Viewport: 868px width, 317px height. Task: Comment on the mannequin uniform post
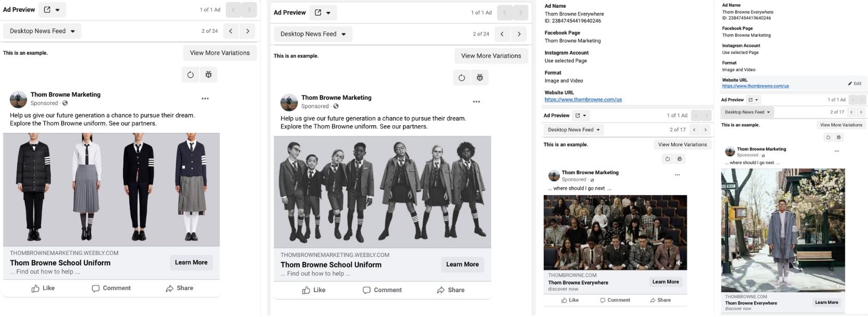(x=111, y=288)
